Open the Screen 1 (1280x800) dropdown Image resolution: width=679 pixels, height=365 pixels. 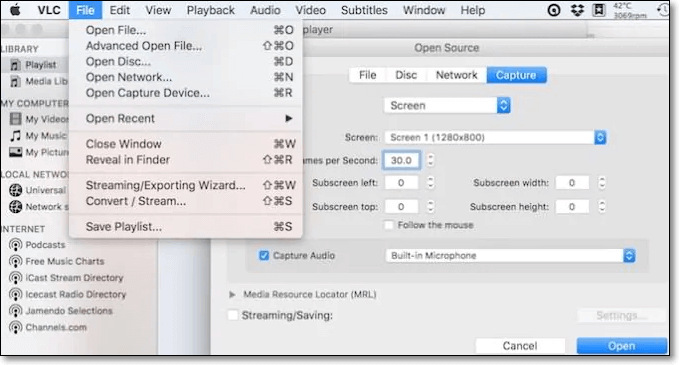(495, 138)
